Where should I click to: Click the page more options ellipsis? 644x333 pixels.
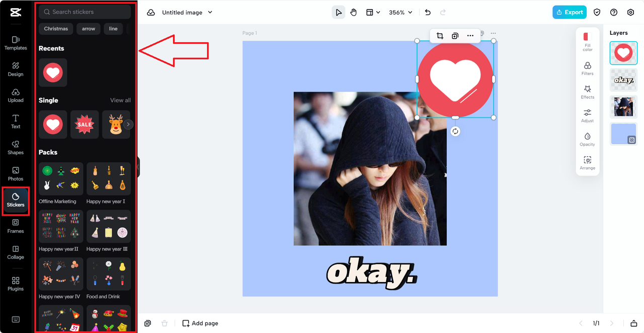[493, 33]
